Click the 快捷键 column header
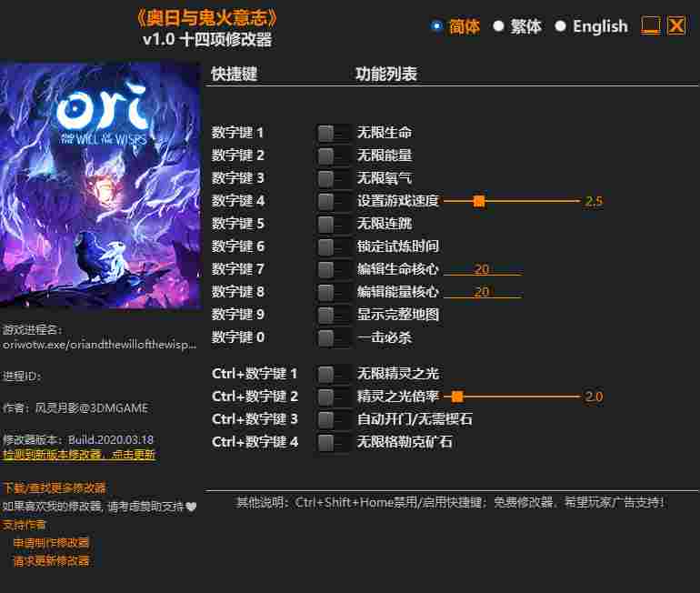700x593 pixels. pyautogui.click(x=234, y=74)
